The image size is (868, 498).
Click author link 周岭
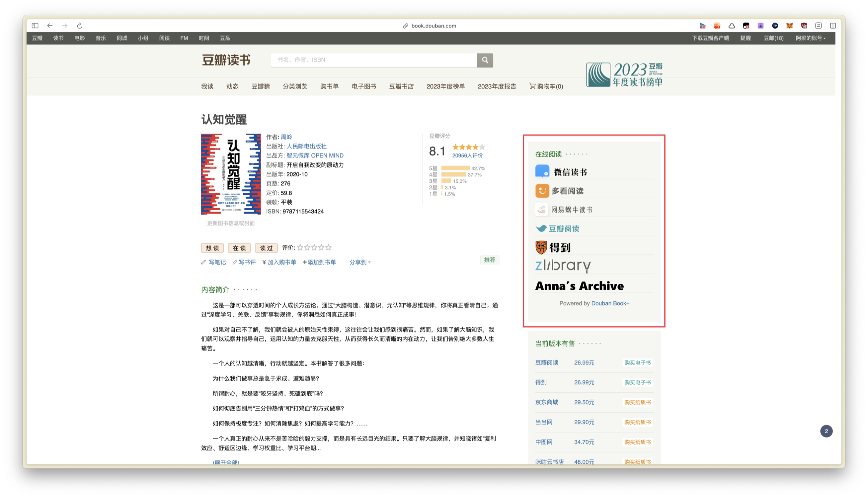coord(286,137)
